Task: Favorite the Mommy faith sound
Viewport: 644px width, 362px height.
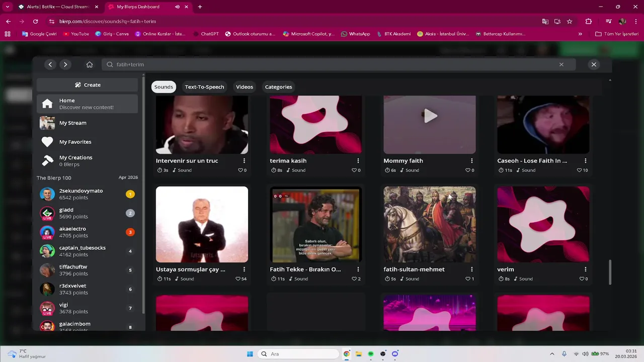Action: pos(468,170)
